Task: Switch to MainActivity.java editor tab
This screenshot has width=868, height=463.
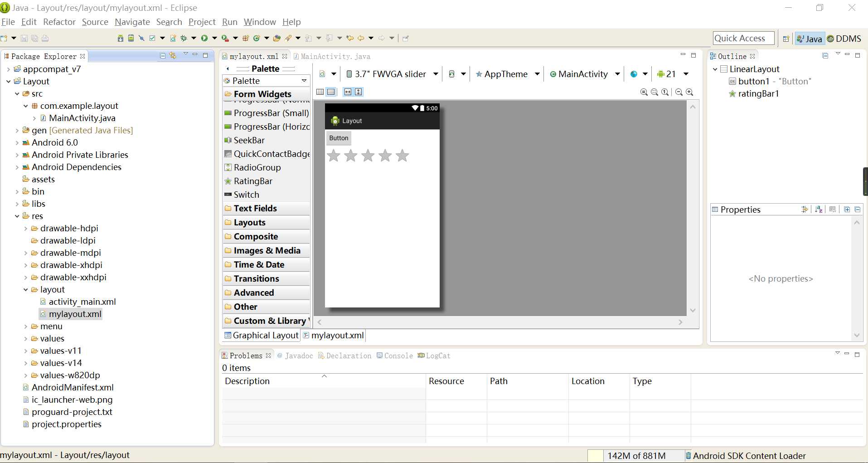Action: (332, 56)
